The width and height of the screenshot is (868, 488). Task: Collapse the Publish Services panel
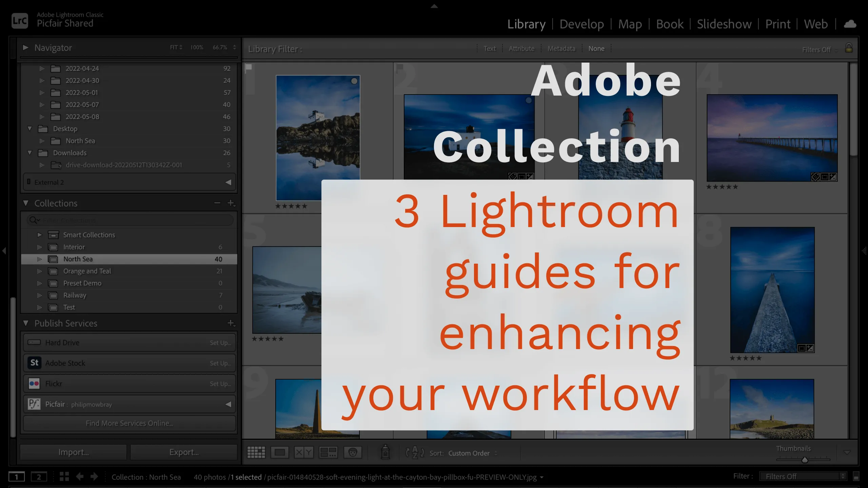coord(26,323)
